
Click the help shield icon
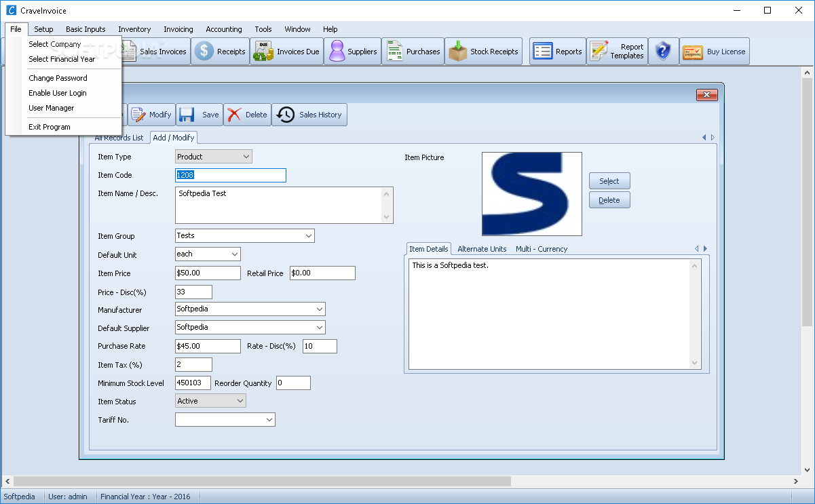pyautogui.click(x=663, y=52)
